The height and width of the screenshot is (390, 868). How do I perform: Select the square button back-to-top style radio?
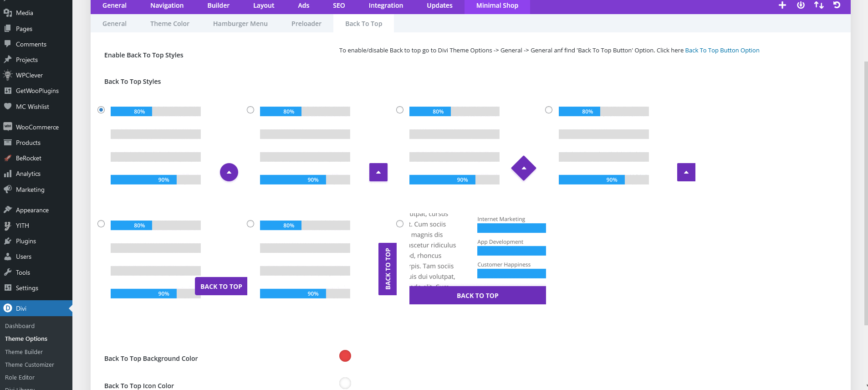(250, 110)
